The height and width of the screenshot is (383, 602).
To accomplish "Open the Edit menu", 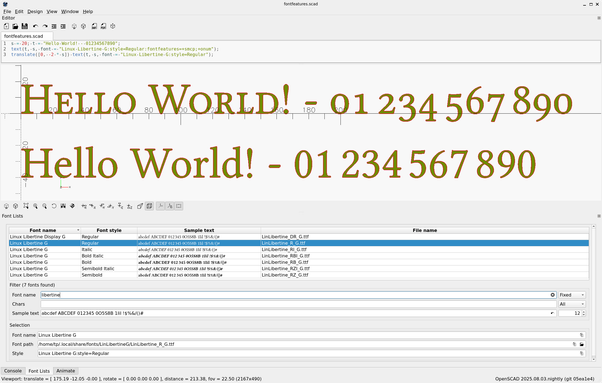I will click(19, 12).
